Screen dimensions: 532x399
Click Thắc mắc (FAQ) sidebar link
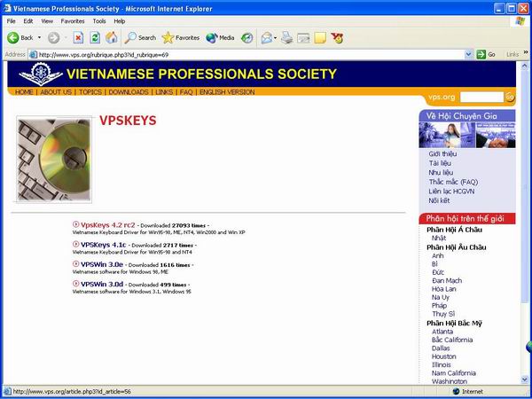(x=453, y=182)
